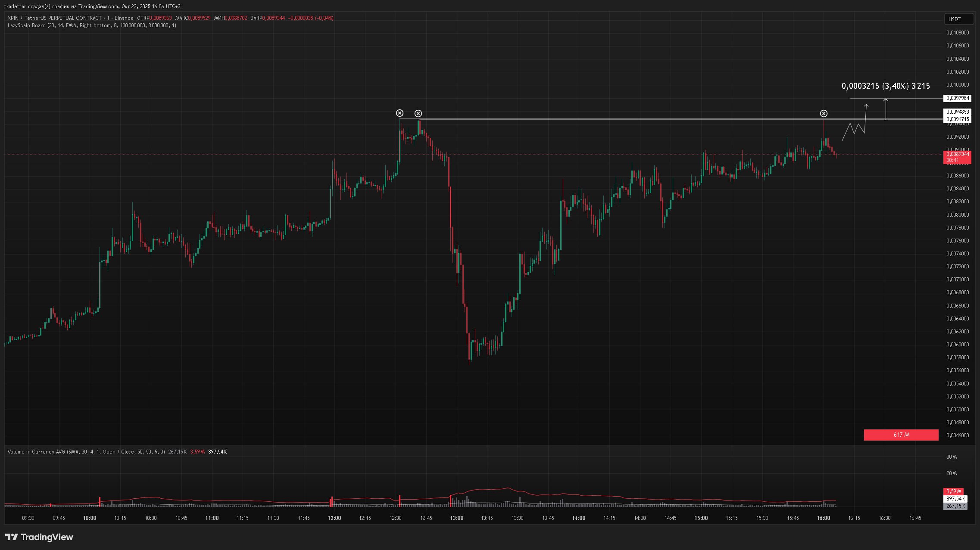The image size is (980, 550).
Task: Click the XPIN / TetherUS symbol title
Action: [x=54, y=18]
